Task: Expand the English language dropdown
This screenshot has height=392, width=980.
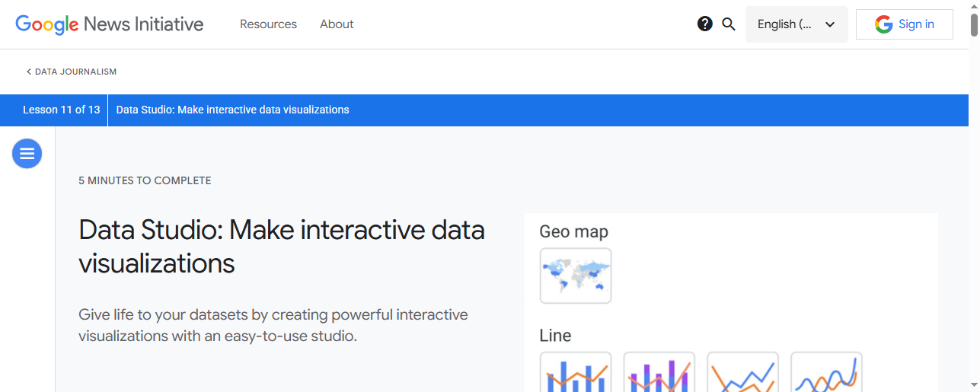Action: pyautogui.click(x=796, y=24)
